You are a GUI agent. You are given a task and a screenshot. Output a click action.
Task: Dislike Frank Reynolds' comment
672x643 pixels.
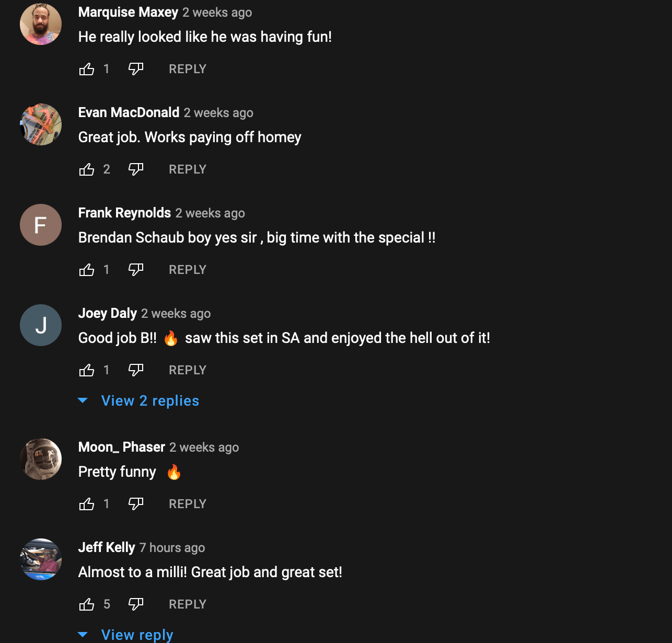click(136, 270)
